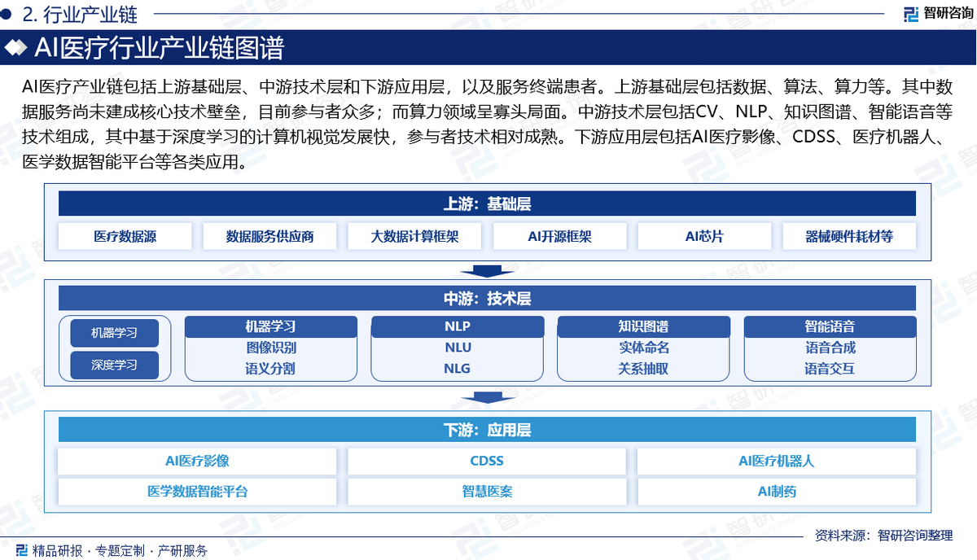The image size is (977, 560).
Task: Select the 实体命名 entry
Action: click(x=643, y=348)
